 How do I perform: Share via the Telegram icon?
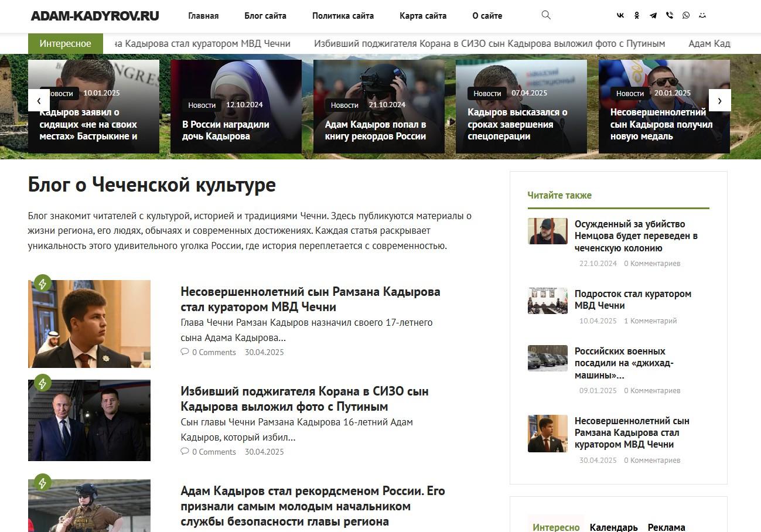pyautogui.click(x=653, y=16)
